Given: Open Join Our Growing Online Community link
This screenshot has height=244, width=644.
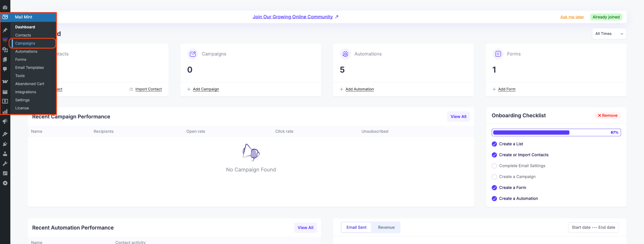Looking at the screenshot, I should 296,17.
